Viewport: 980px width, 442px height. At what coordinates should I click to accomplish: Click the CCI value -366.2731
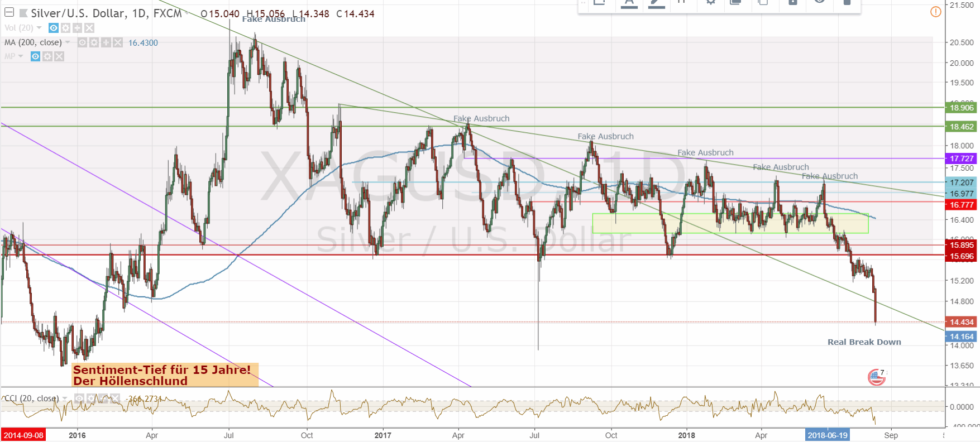(x=145, y=398)
